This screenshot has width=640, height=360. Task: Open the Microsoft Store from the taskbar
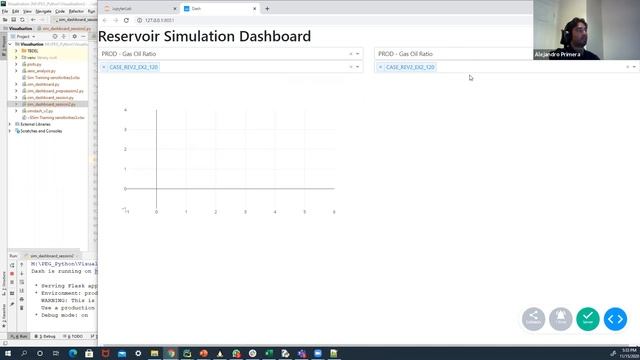(x=89, y=353)
